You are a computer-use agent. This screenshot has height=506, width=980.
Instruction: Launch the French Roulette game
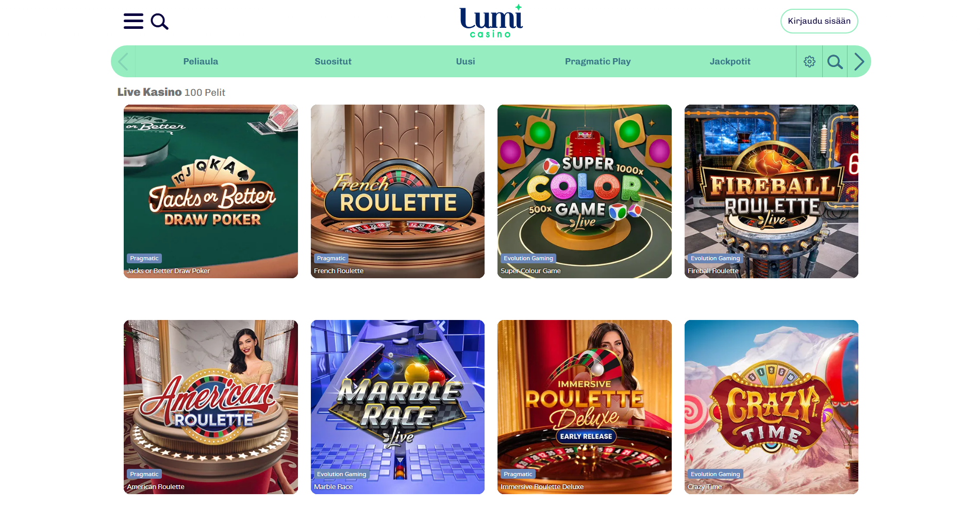click(x=397, y=191)
